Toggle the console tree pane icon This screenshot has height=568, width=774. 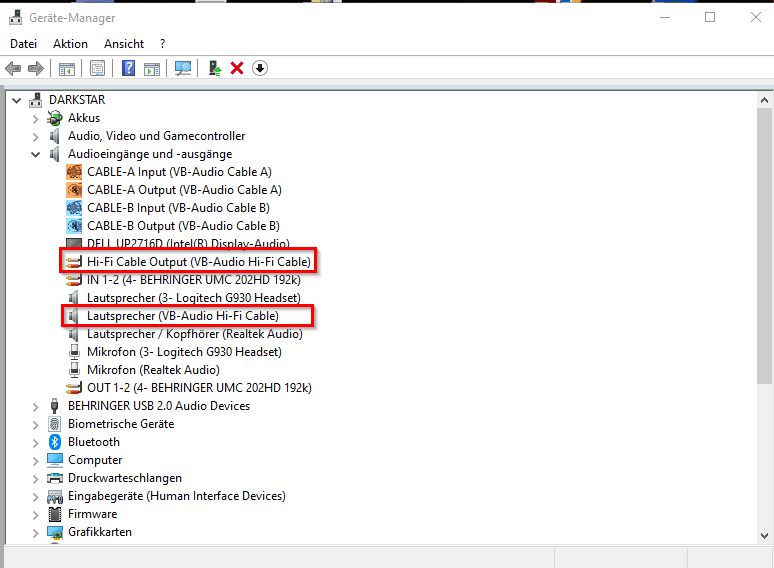[x=67, y=69]
